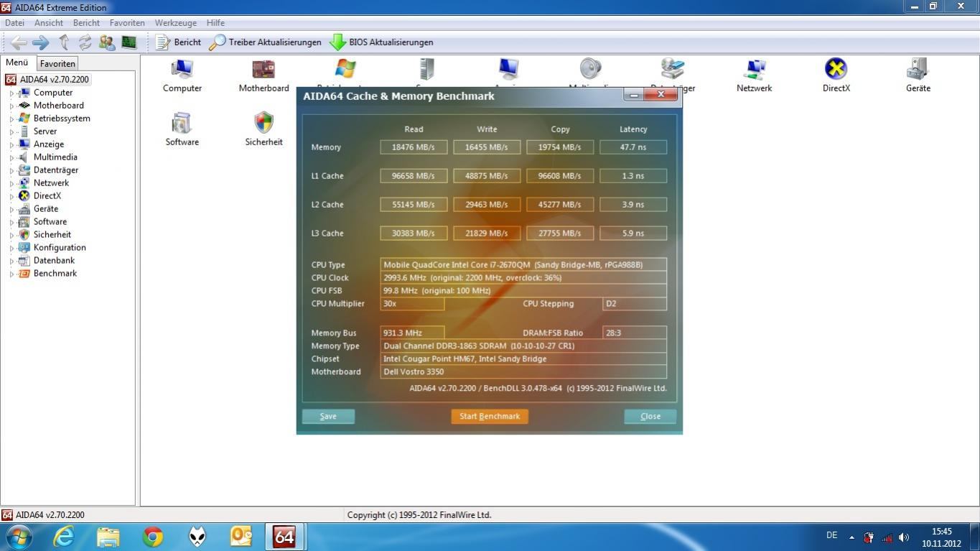The image size is (980, 551).
Task: Open the DirectX icon in the main pane
Action: [x=836, y=75]
